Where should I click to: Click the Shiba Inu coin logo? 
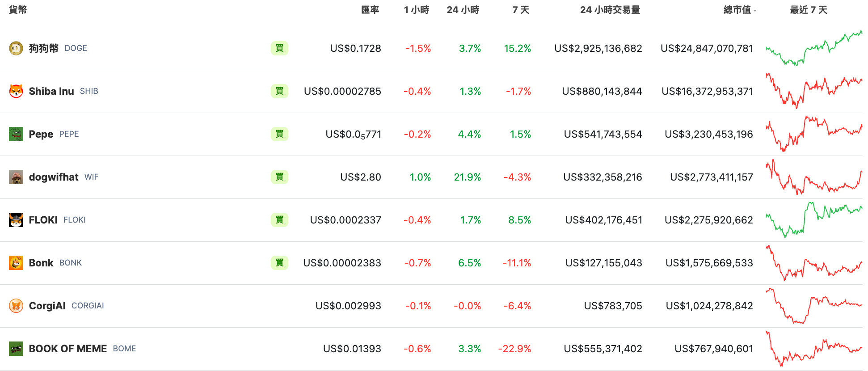16,91
